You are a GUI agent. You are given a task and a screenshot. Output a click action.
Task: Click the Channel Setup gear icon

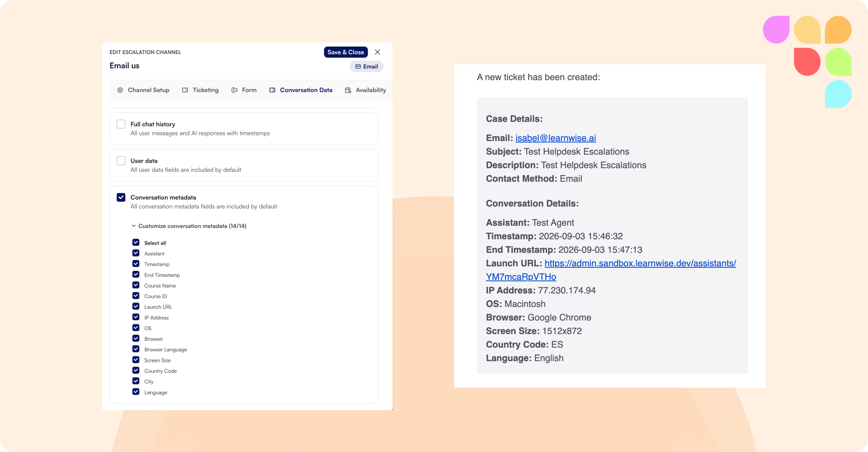(x=120, y=90)
